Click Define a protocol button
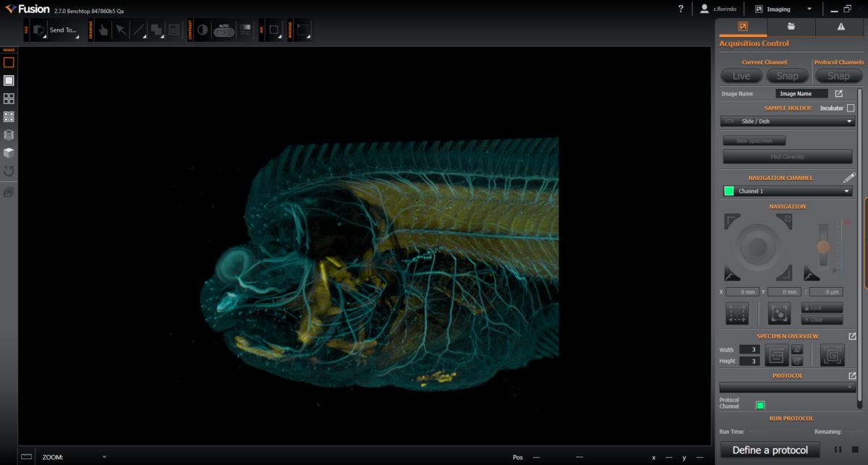The width and height of the screenshot is (868, 465). [x=770, y=450]
